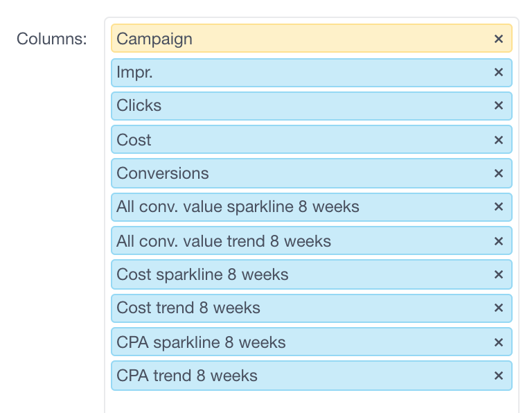Delete All conv. value trend 8 weeks
The image size is (532, 413).
click(x=498, y=241)
